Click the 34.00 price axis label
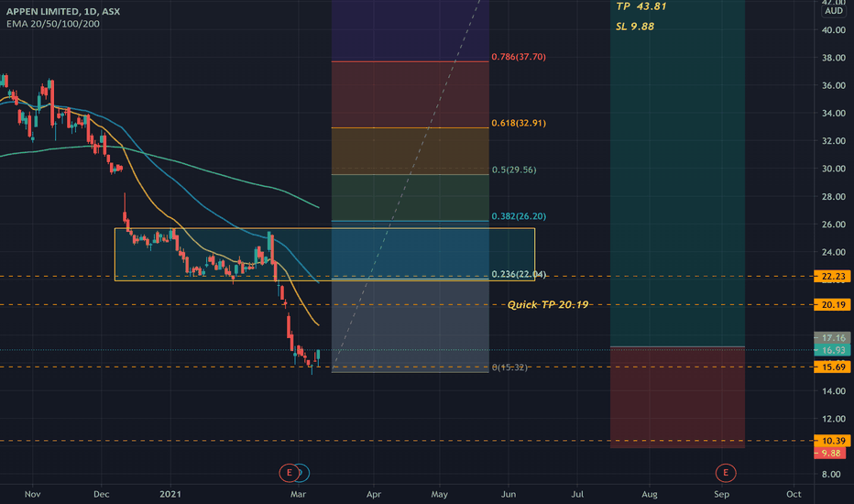The width and height of the screenshot is (854, 504). click(x=833, y=114)
